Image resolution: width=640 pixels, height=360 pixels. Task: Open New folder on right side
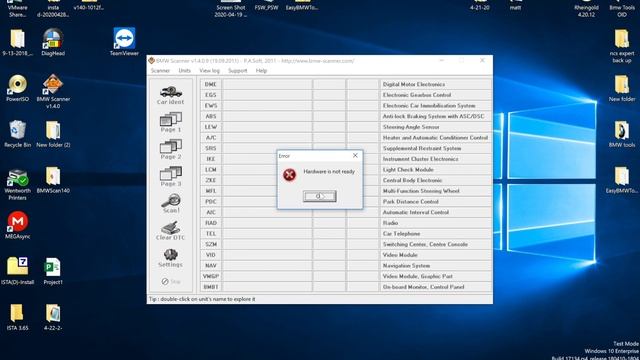(x=622, y=88)
